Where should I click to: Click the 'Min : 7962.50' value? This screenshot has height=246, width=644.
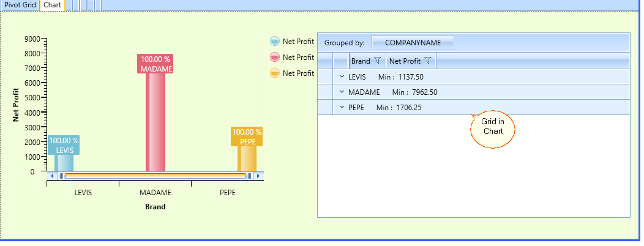click(415, 92)
